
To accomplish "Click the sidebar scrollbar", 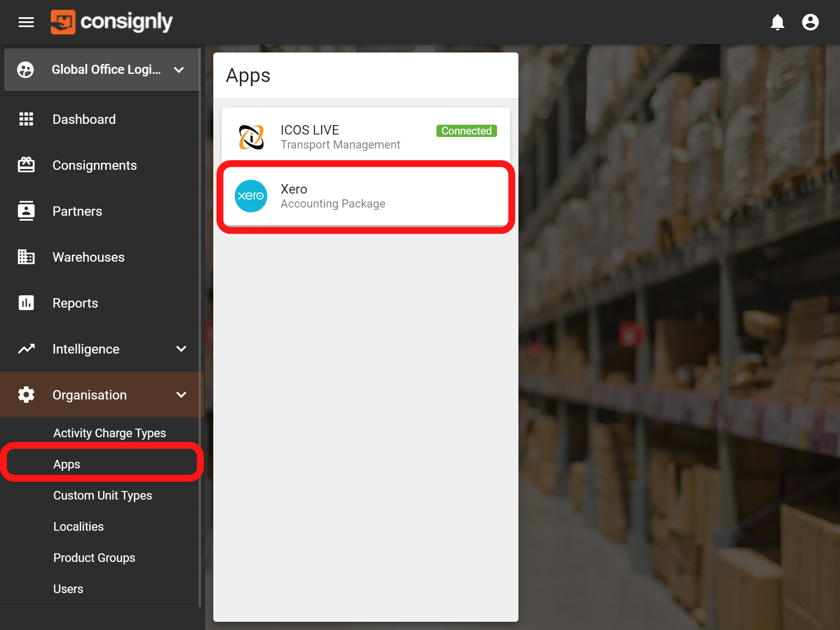I will point(200,328).
